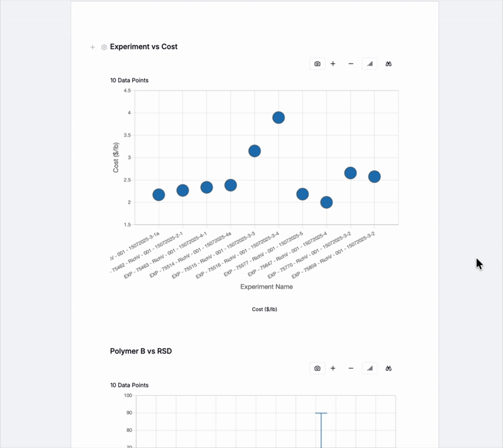Click the rightmost data point in cost chart
This screenshot has width=503, height=448.
coord(374,177)
